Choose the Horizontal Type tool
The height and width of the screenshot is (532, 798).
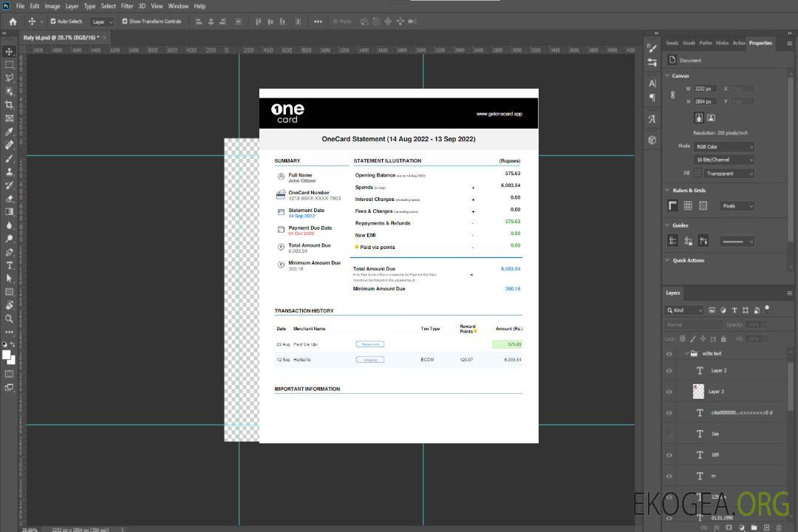click(x=9, y=265)
